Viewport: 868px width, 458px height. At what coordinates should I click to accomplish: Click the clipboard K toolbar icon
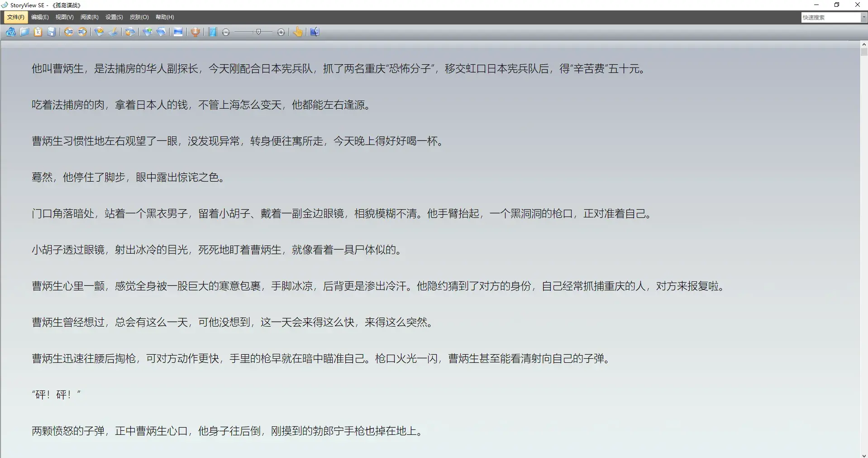[38, 32]
